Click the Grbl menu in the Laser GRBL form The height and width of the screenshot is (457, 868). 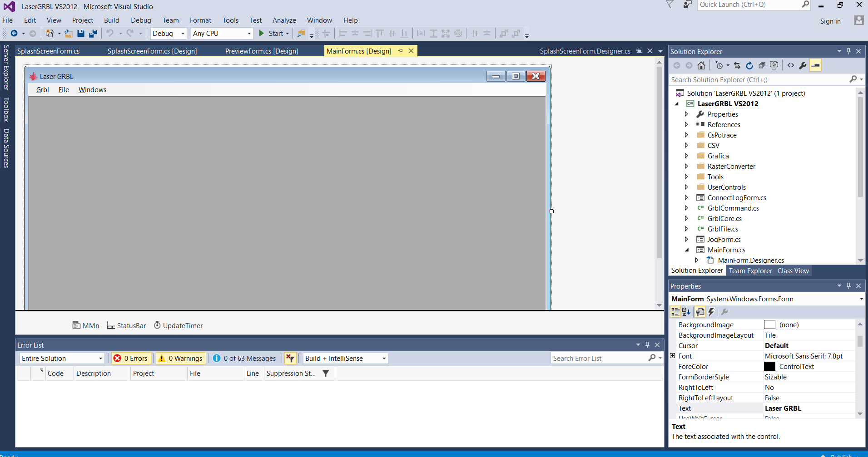click(43, 90)
